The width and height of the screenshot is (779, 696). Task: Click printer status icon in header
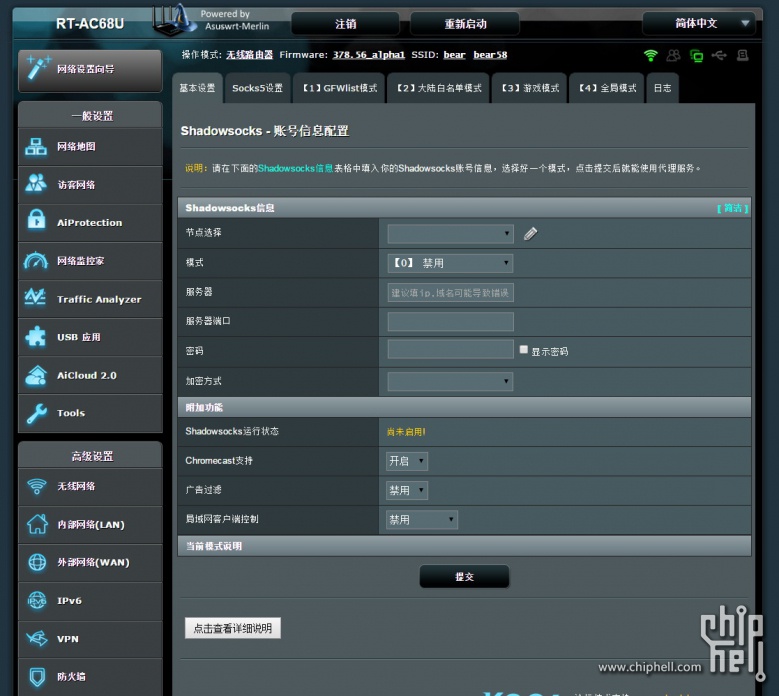743,55
